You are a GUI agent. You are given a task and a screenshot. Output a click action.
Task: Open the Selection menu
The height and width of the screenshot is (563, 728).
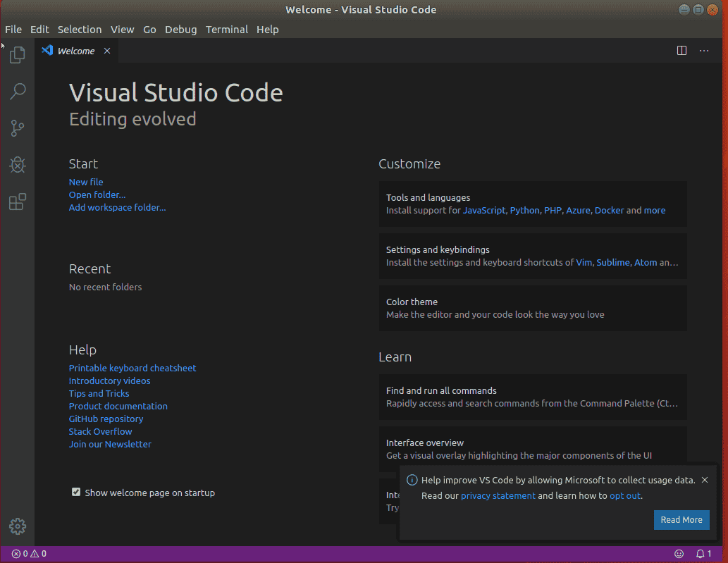[80, 29]
